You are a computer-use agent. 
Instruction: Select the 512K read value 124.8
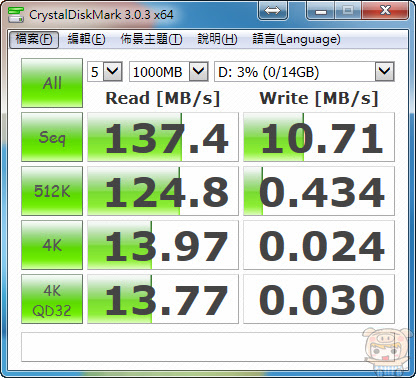click(163, 191)
